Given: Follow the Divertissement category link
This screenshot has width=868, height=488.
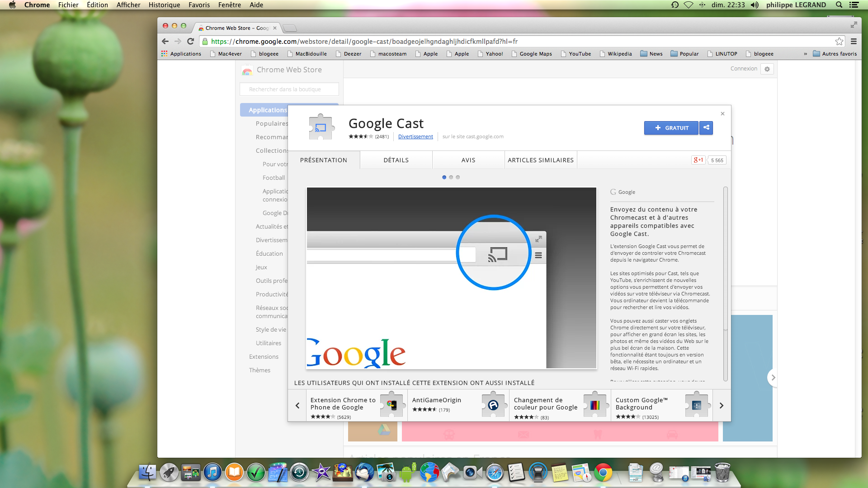Looking at the screenshot, I should coord(415,136).
